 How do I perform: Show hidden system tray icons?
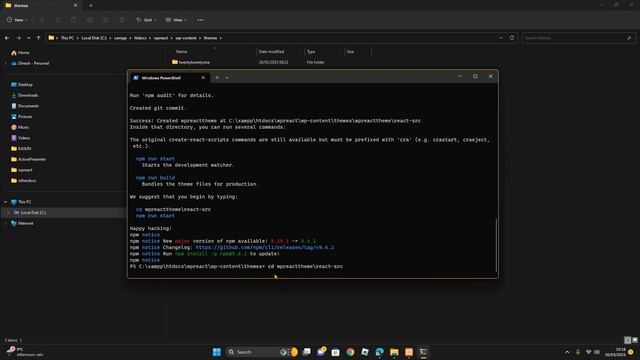coord(567,352)
